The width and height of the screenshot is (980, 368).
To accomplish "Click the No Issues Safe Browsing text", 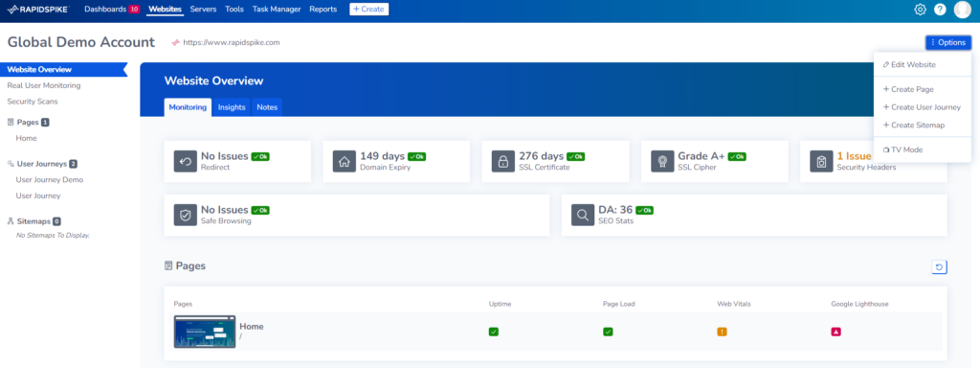I will (224, 210).
